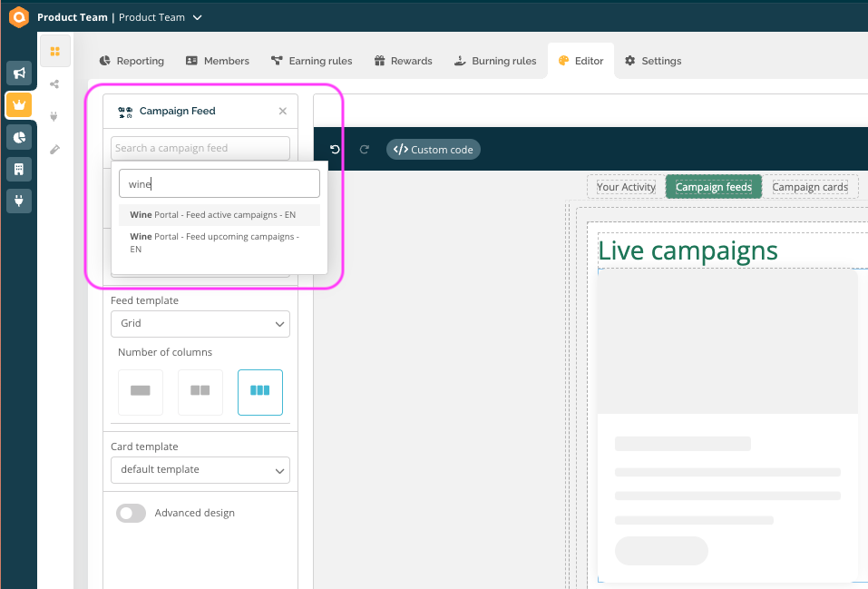Click the redo arrow in editor toolbar
This screenshot has width=868, height=589.
click(365, 150)
